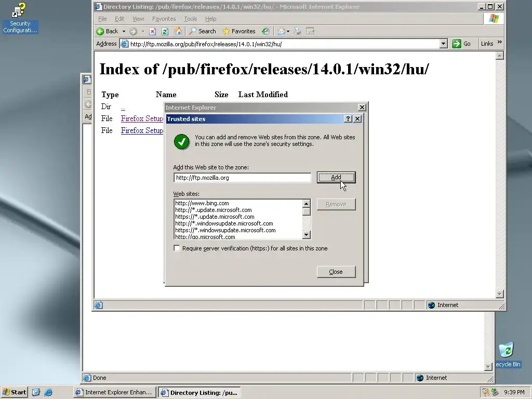Screen dimensions: 532x399
Task: Click the Web sites list scroll up arrow
Action: point(306,204)
